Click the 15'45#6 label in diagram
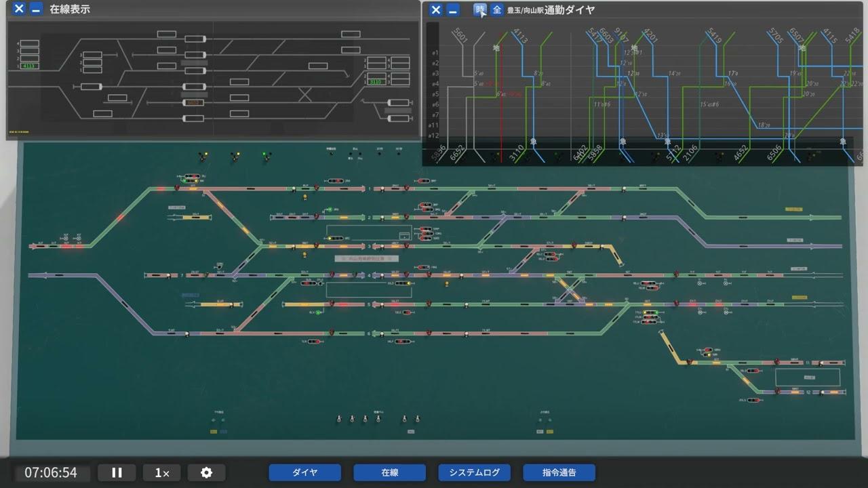868x488 pixels. (709, 104)
